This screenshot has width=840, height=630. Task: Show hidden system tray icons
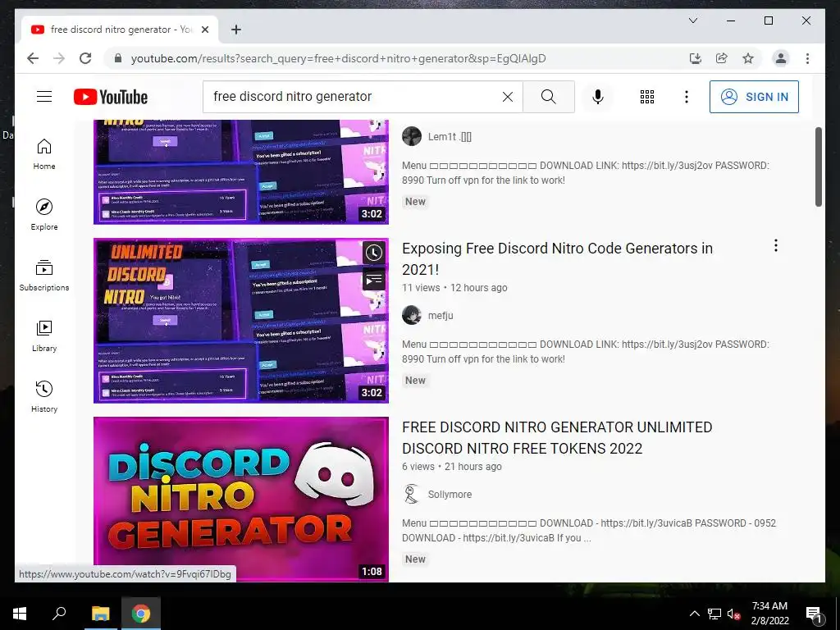point(694,614)
